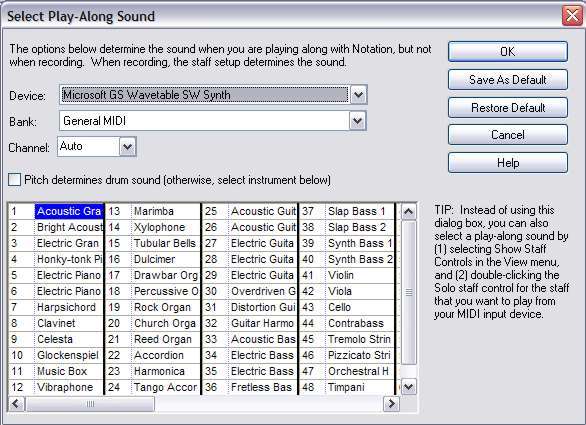Select instrument 2 Bright Acoust
Viewport: 586px width, 425px height.
coord(69,227)
